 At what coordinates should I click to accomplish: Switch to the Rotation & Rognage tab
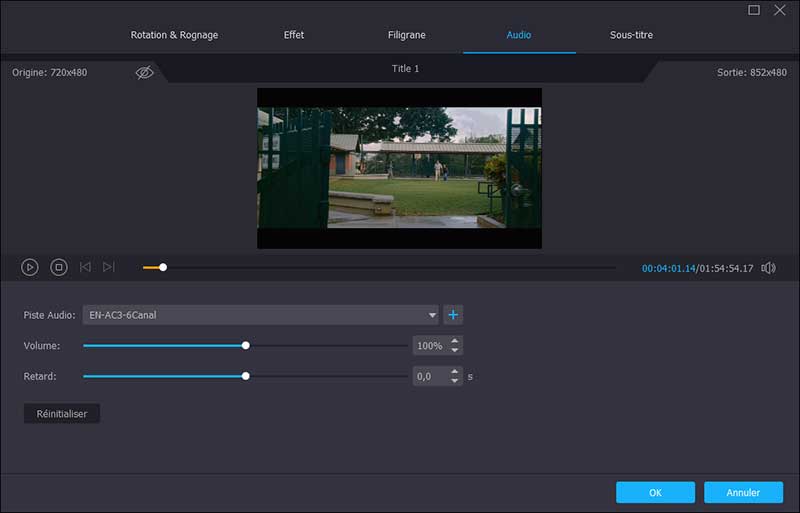click(x=174, y=35)
